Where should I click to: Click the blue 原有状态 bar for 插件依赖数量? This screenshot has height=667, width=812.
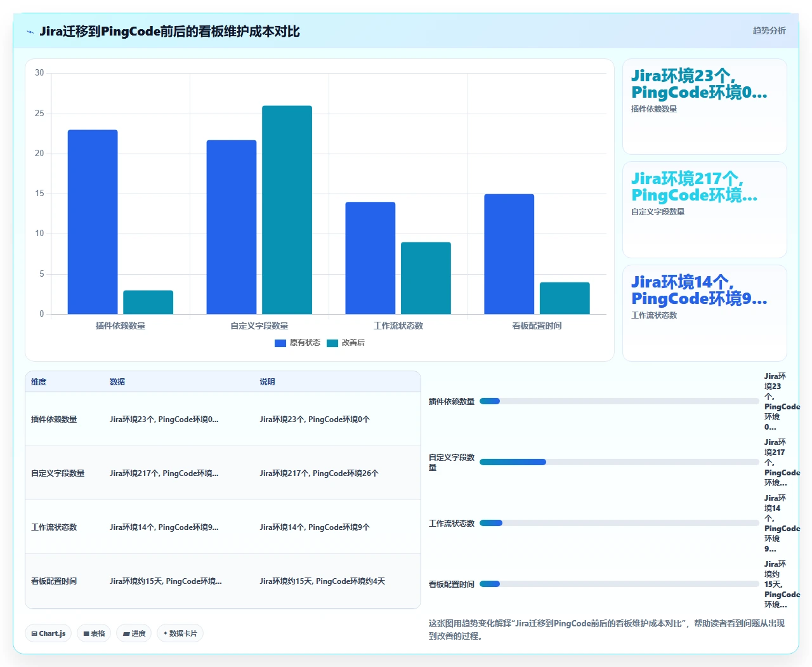tap(93, 222)
